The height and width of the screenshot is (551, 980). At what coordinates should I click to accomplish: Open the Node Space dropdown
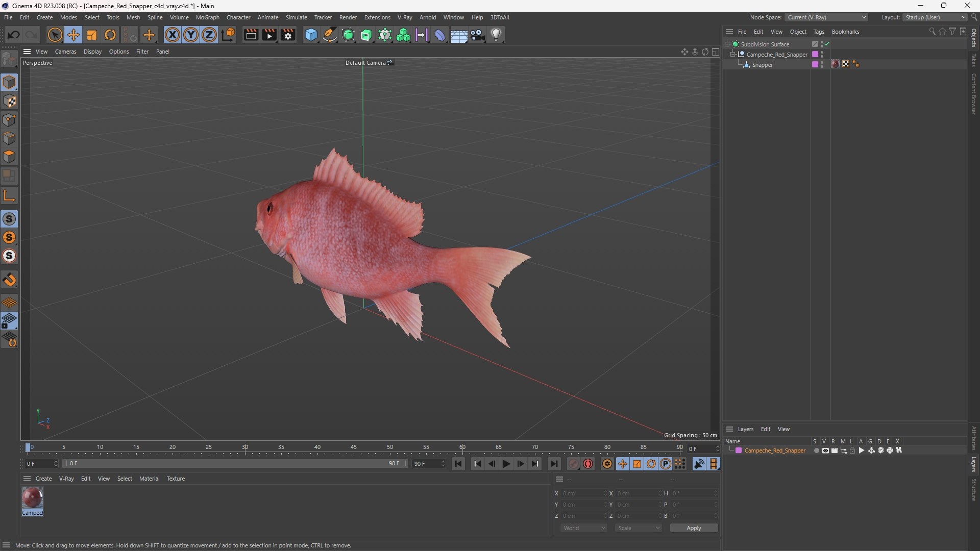826,17
